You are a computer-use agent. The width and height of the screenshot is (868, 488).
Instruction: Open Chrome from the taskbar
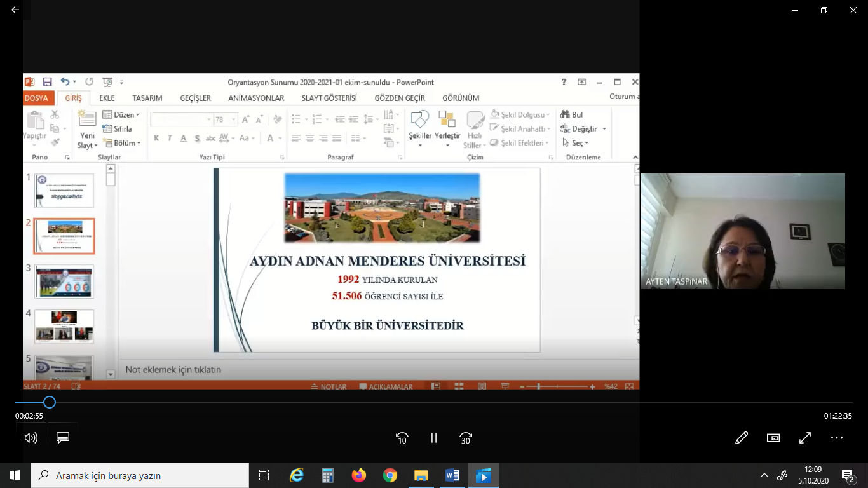[x=390, y=475]
